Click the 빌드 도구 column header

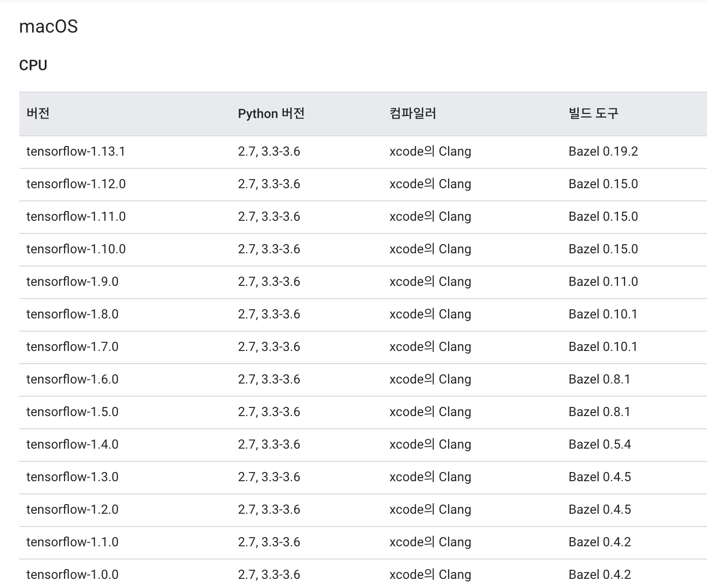593,113
